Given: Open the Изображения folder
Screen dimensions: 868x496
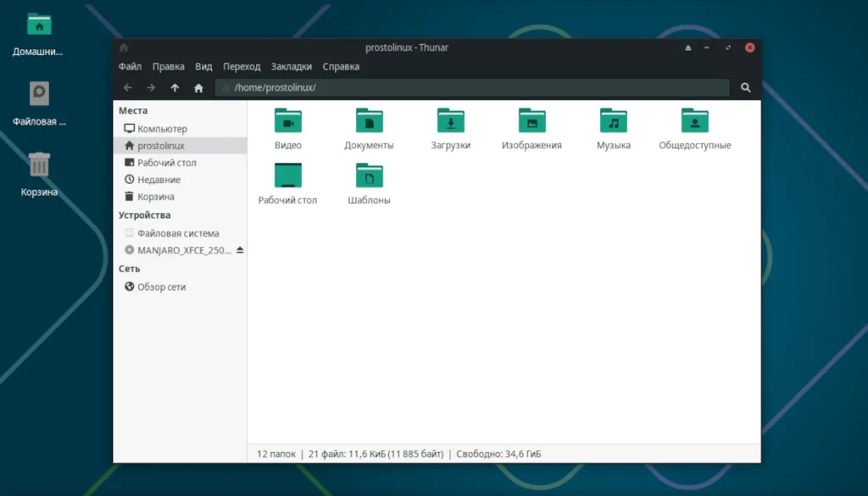Looking at the screenshot, I should [532, 128].
